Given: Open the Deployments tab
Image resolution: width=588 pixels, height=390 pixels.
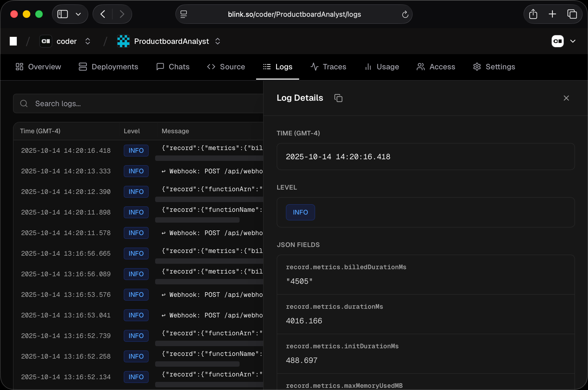Looking at the screenshot, I should pyautogui.click(x=108, y=67).
